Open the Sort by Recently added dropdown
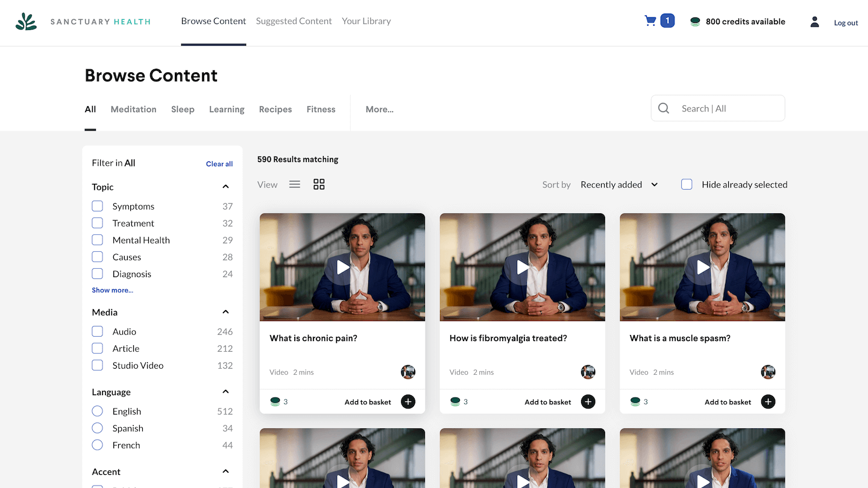This screenshot has width=868, height=488. pyautogui.click(x=619, y=184)
